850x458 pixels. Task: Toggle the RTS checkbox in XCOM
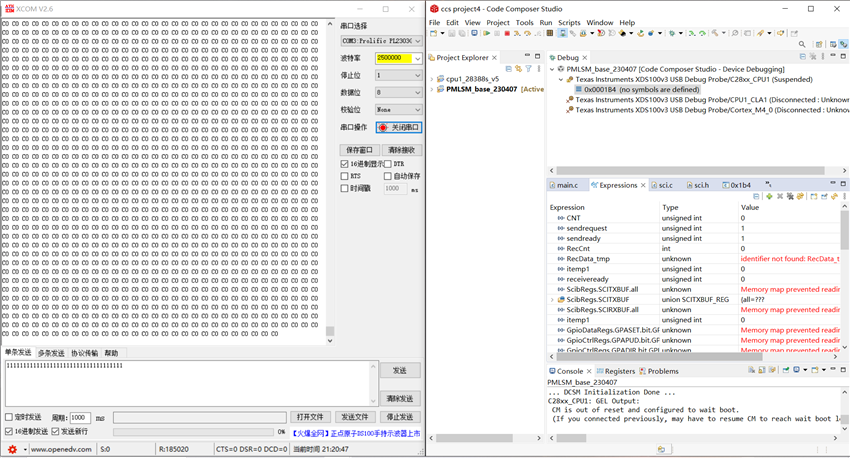(344, 176)
